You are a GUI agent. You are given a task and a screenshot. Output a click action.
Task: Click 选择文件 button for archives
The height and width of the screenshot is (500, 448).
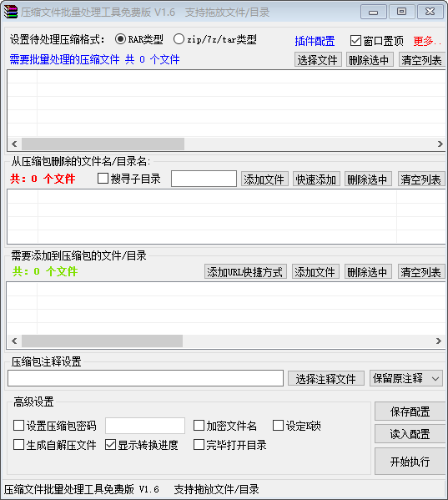[x=318, y=59]
